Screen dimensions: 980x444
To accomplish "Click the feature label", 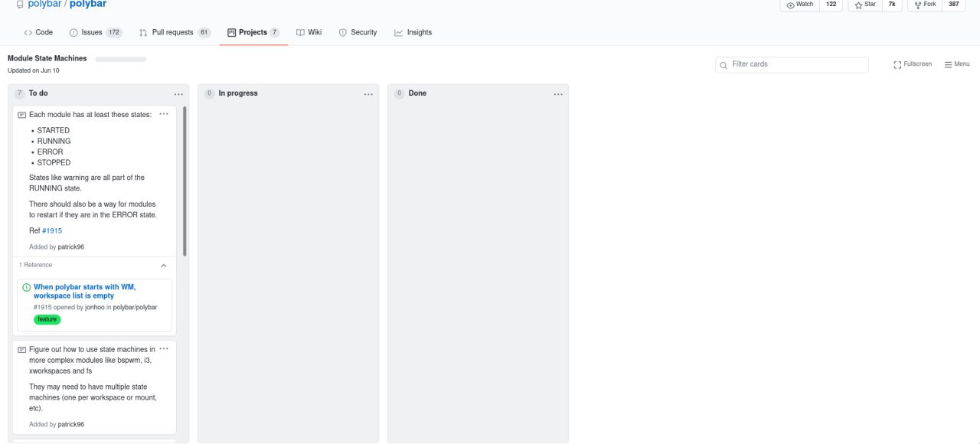I will point(47,319).
